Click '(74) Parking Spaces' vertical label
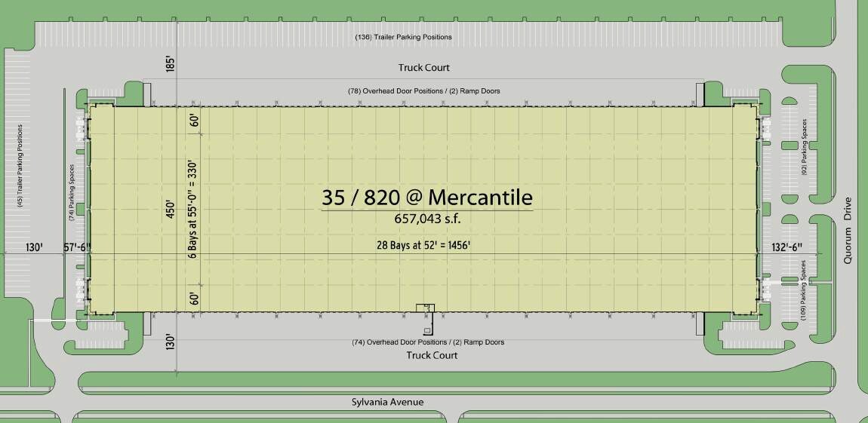868x423 pixels. click(x=72, y=192)
